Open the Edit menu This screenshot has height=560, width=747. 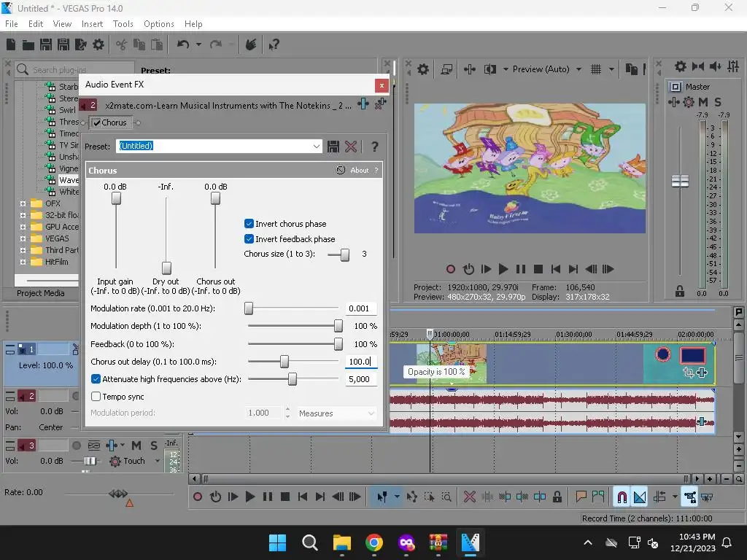click(36, 24)
